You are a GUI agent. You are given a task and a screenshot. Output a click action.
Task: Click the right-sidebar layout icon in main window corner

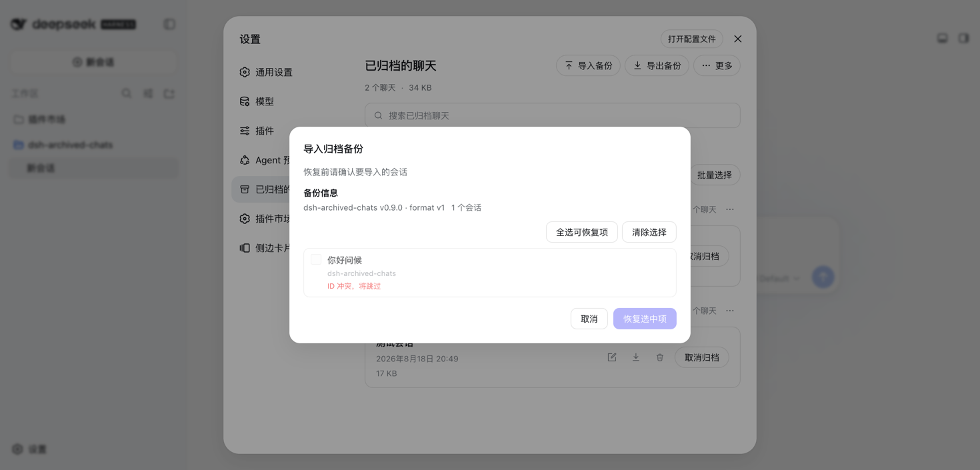964,38
